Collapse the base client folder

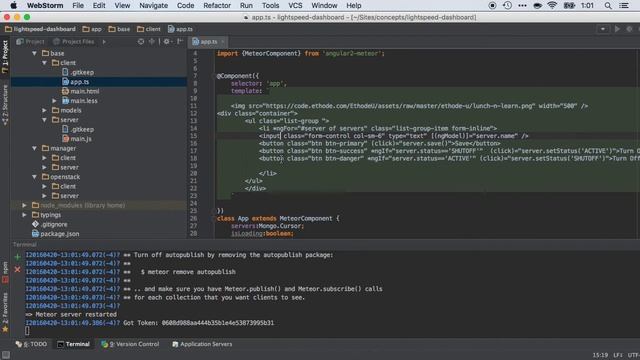click(x=44, y=63)
